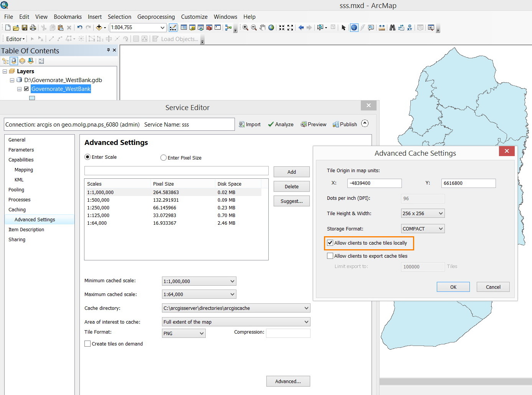Confirm Advanced Cache Settings with OK

[453, 287]
